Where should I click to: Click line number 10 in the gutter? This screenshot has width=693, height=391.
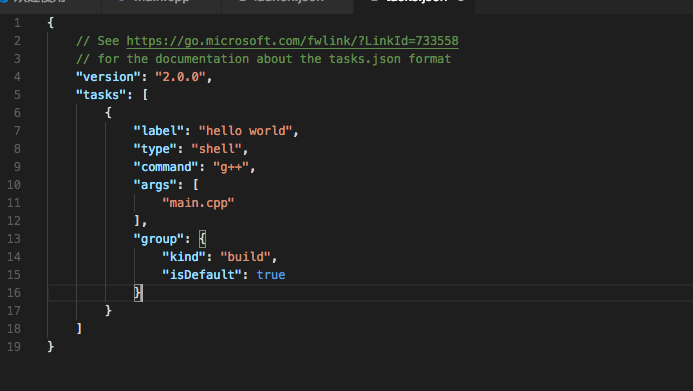tap(14, 185)
